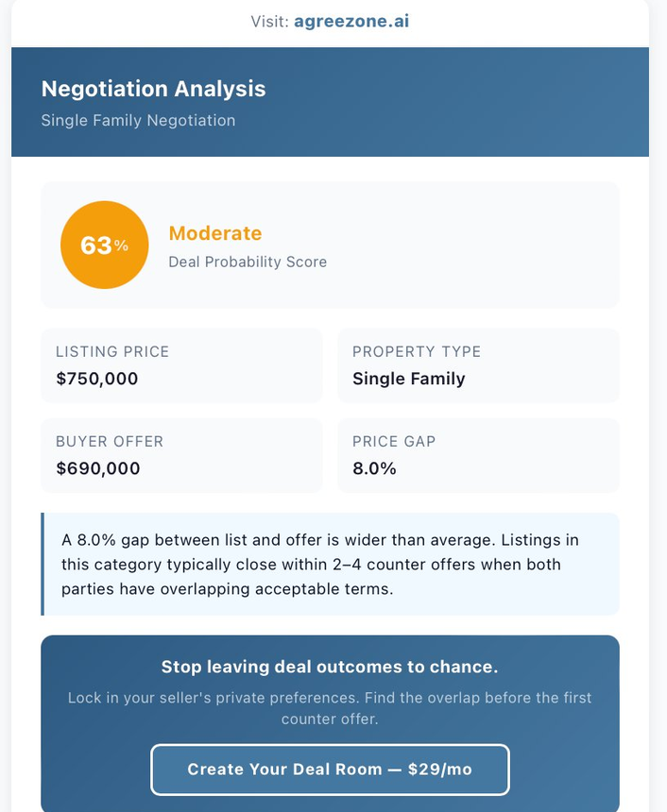Click the Visit label at top

pyautogui.click(x=270, y=21)
